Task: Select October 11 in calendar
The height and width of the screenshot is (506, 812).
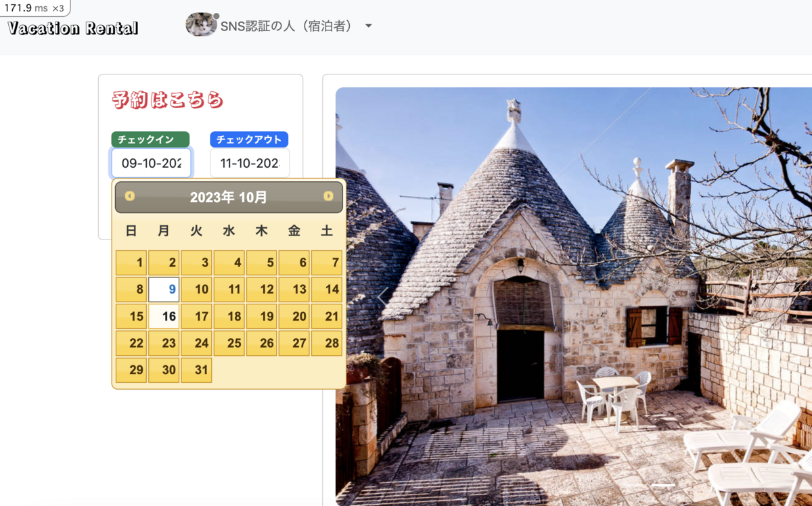Action: [229, 290]
